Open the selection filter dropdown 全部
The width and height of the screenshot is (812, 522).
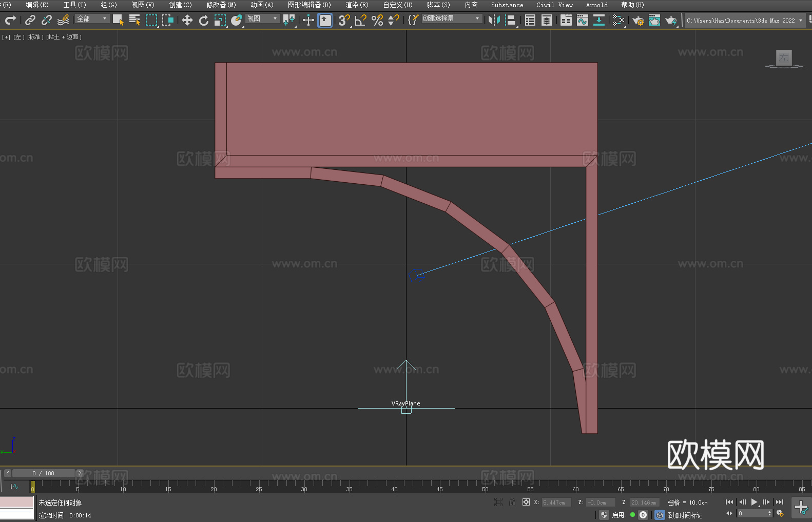[x=92, y=18]
